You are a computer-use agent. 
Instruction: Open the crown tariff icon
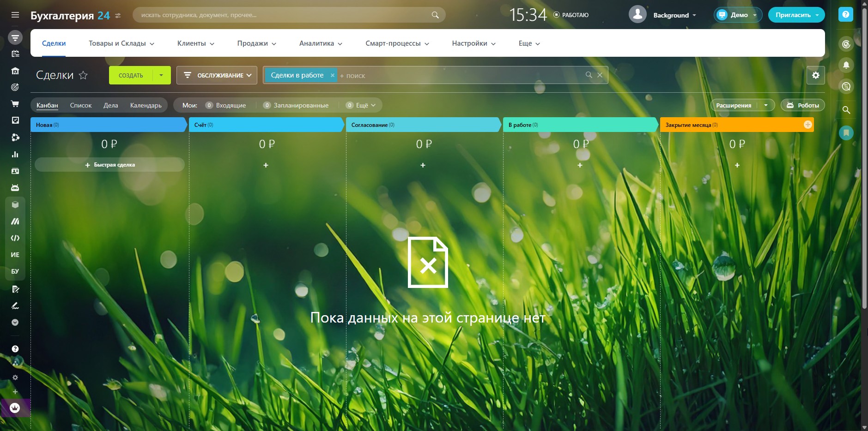point(15,408)
